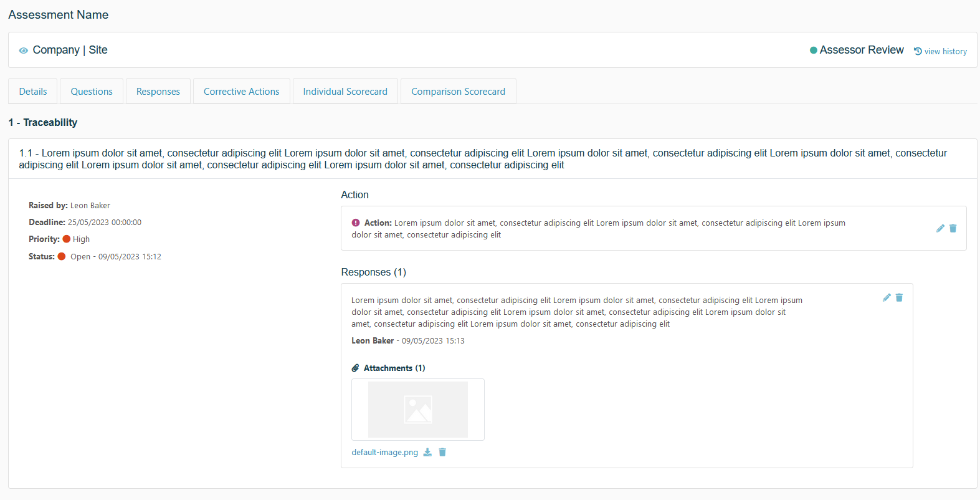Open the Questions tab

click(x=92, y=92)
